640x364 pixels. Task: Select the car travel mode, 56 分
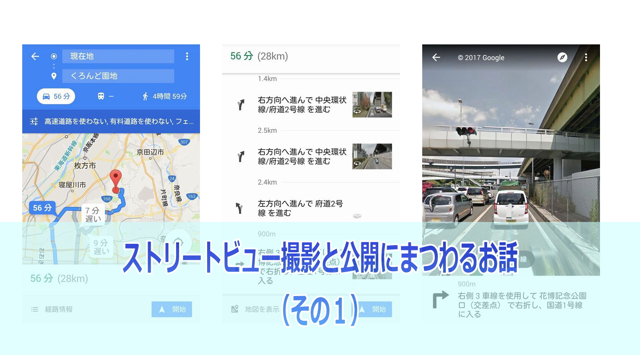coord(56,96)
